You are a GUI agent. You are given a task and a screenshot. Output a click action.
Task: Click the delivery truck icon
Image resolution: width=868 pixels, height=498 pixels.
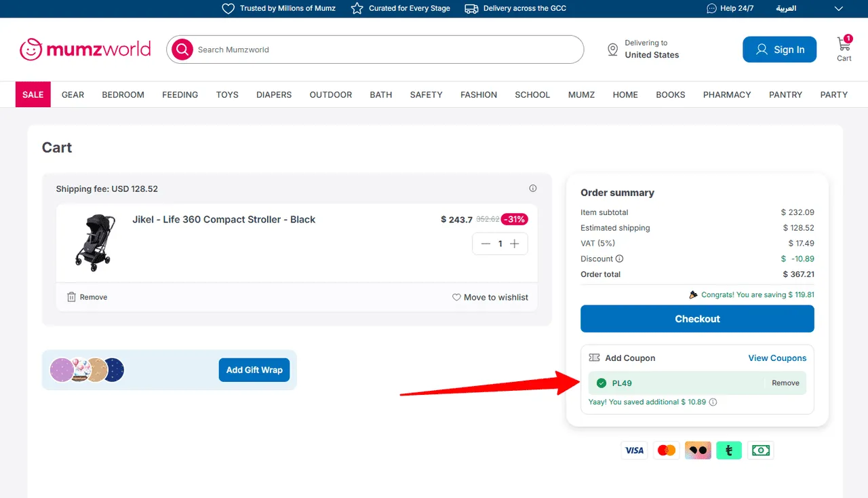pos(471,9)
